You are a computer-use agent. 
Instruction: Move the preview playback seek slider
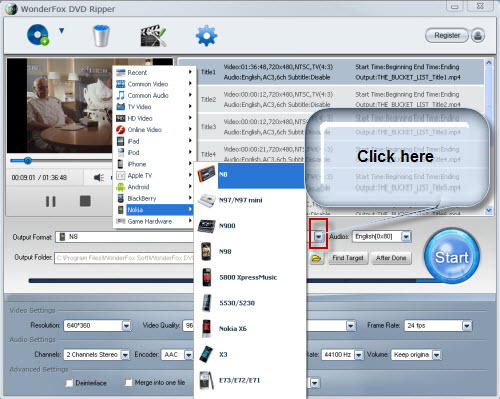(28, 161)
